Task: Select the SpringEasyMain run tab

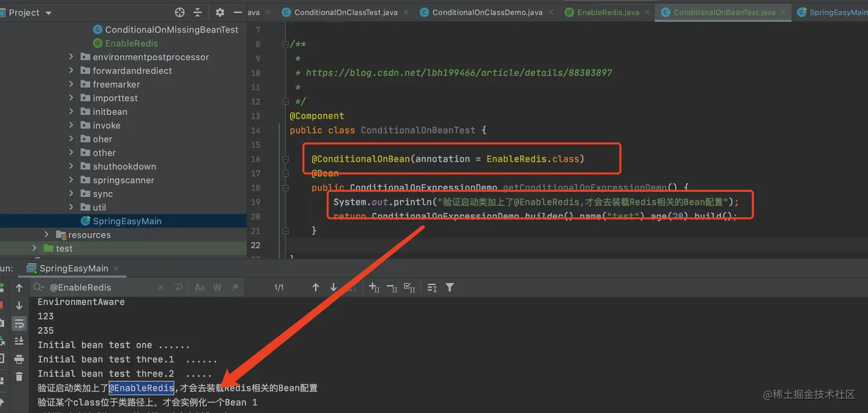Action: (x=73, y=268)
